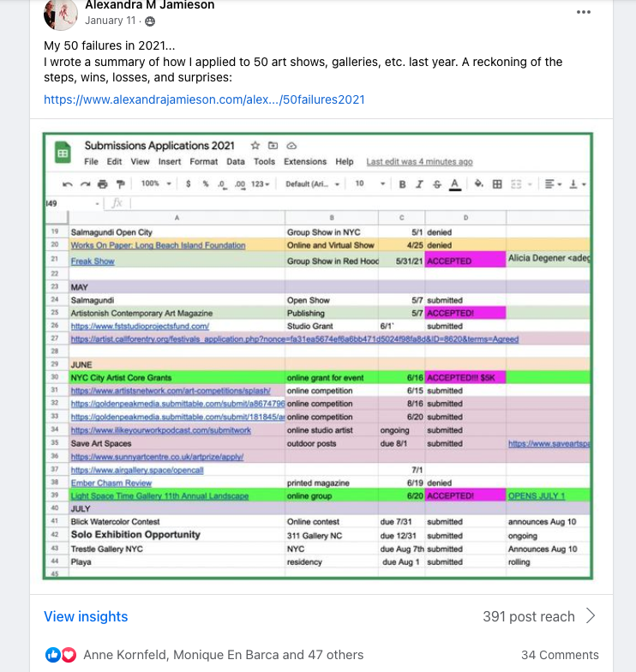Open the Insert menu in Sheets
Screen dimensions: 636x672
pos(170,161)
